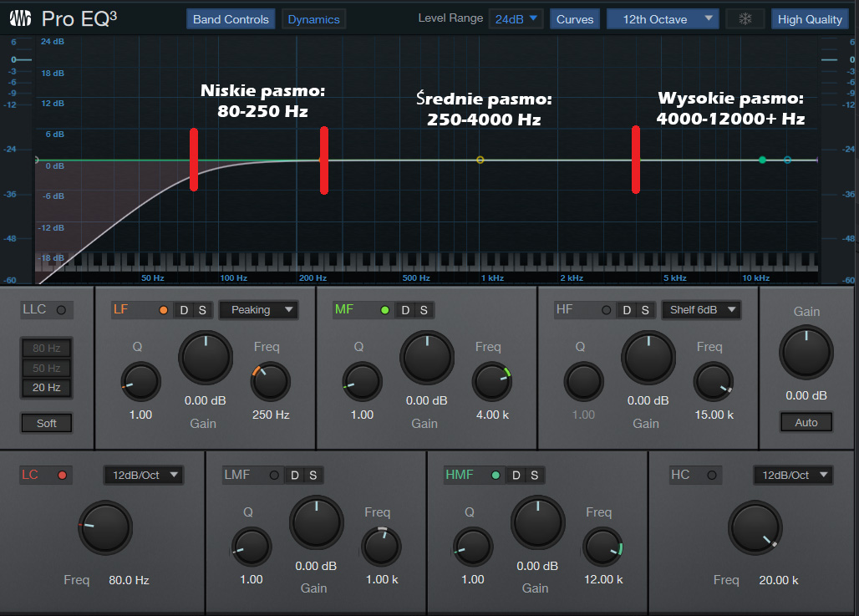
Task: Enable the HC filter power toggle
Action: tap(711, 475)
